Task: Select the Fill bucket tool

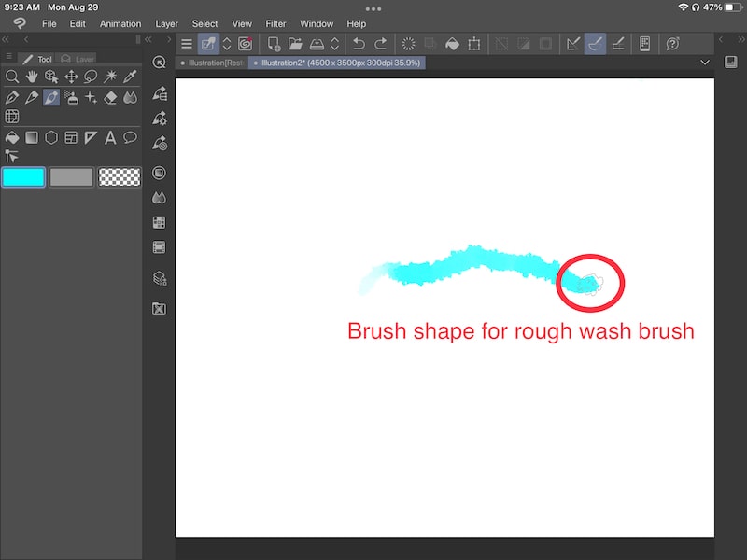Action: point(13,137)
